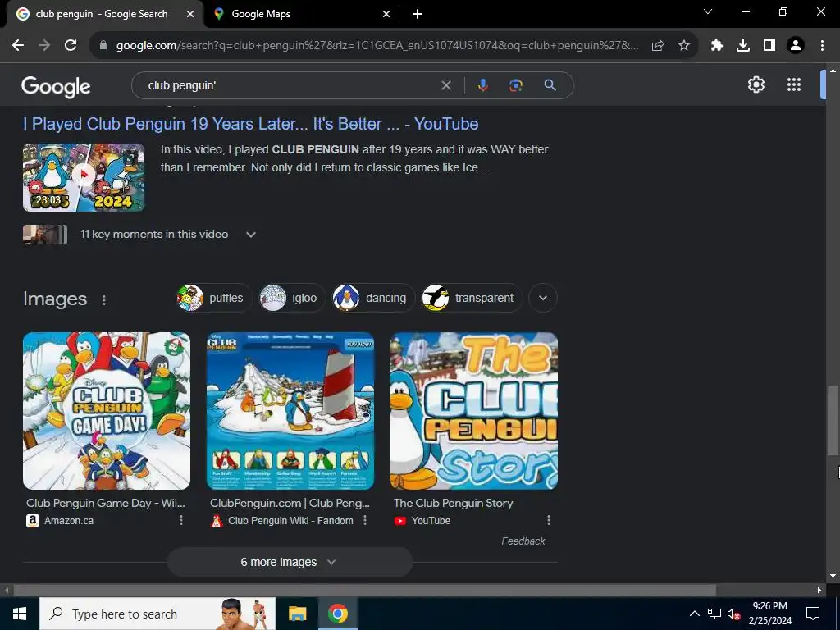Filter images by puffles chip
Viewport: 840px width, 630px height.
[214, 298]
